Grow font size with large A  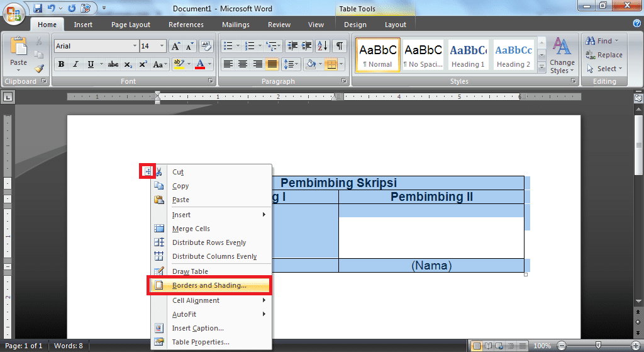(175, 46)
